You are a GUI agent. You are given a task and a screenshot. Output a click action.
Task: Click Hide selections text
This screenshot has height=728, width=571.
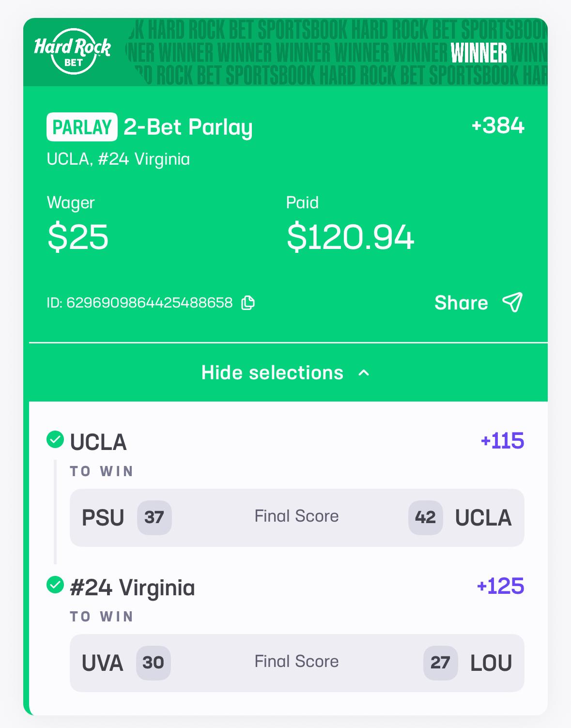point(272,372)
